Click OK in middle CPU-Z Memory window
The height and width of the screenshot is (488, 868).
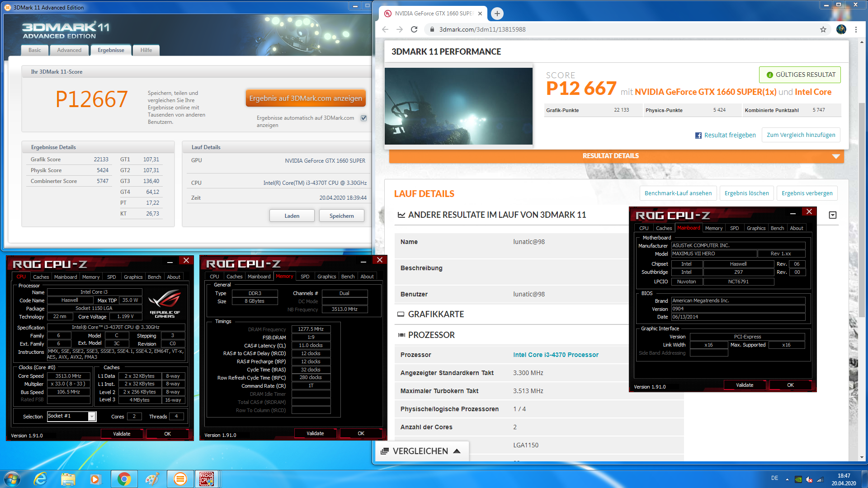coord(361,433)
